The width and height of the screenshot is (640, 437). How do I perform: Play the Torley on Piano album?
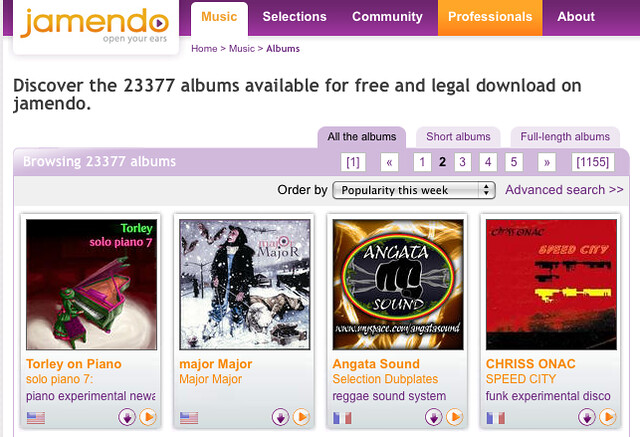tap(148, 417)
